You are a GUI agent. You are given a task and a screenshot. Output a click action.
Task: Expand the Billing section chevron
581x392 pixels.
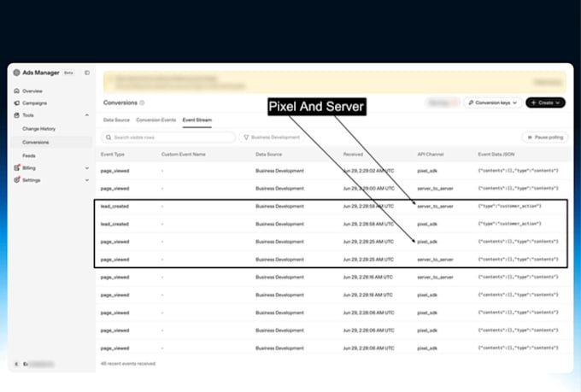[87, 168]
